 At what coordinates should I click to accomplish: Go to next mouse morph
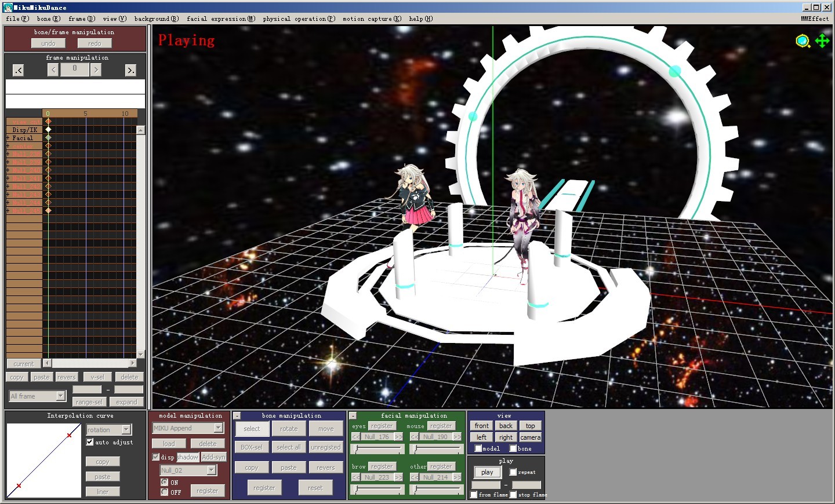click(457, 437)
